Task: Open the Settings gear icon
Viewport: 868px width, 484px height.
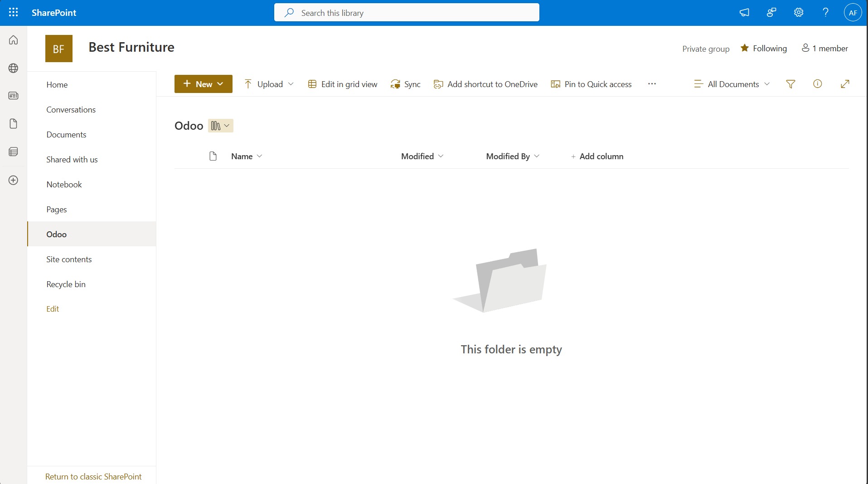Action: pos(799,13)
